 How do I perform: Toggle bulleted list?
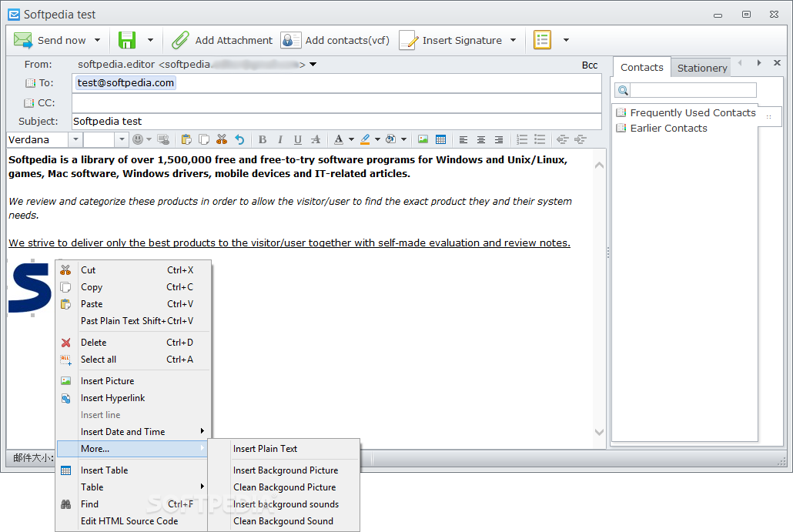point(540,139)
